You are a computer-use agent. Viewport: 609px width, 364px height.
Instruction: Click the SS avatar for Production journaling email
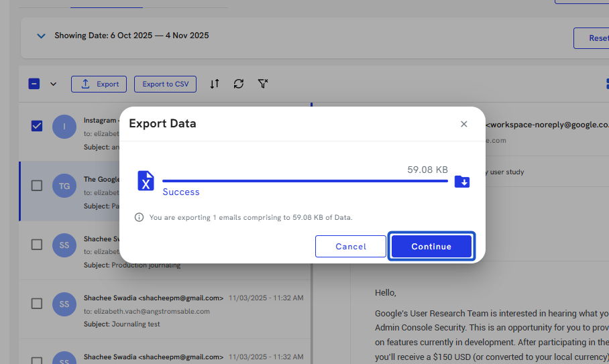pyautogui.click(x=64, y=245)
